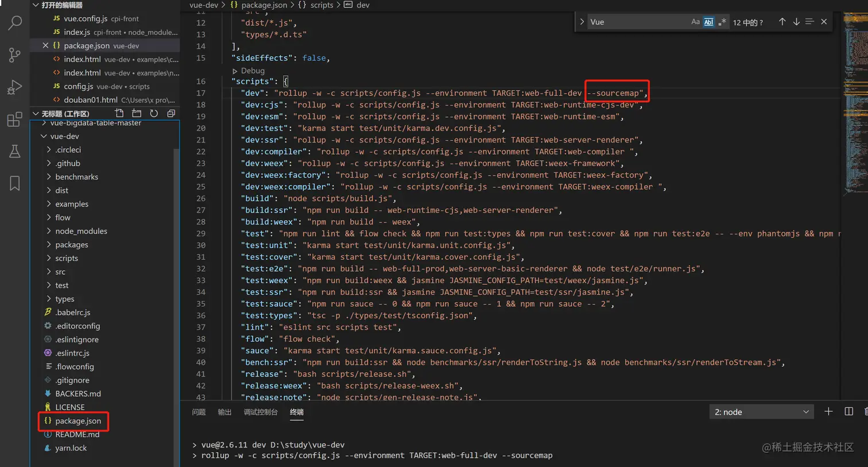Select config.js in open editors
Screen dimensions: 868x467
tap(105, 86)
